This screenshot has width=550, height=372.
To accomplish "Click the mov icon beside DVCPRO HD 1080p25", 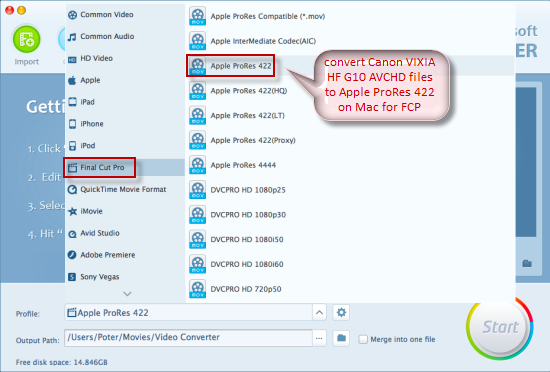I will (197, 190).
